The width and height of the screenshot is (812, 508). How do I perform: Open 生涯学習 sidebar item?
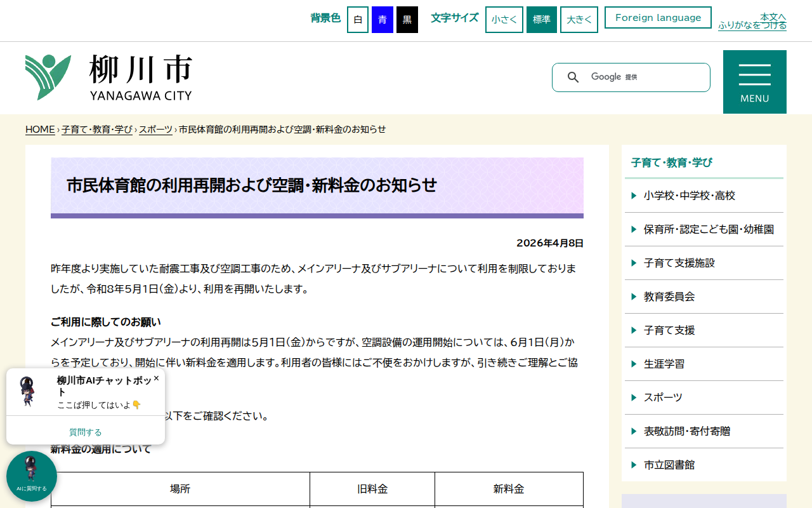click(x=704, y=364)
